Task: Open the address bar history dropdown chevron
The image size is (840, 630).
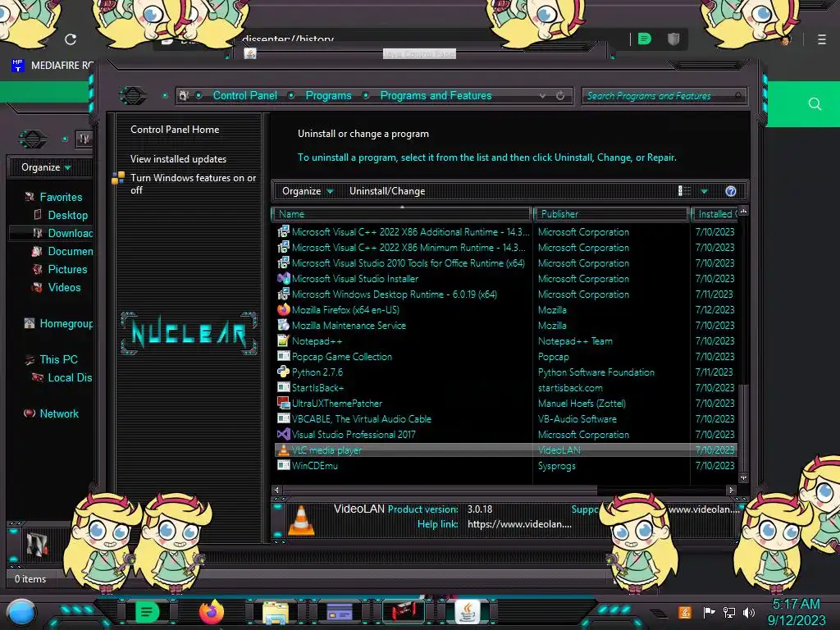Action: click(543, 96)
